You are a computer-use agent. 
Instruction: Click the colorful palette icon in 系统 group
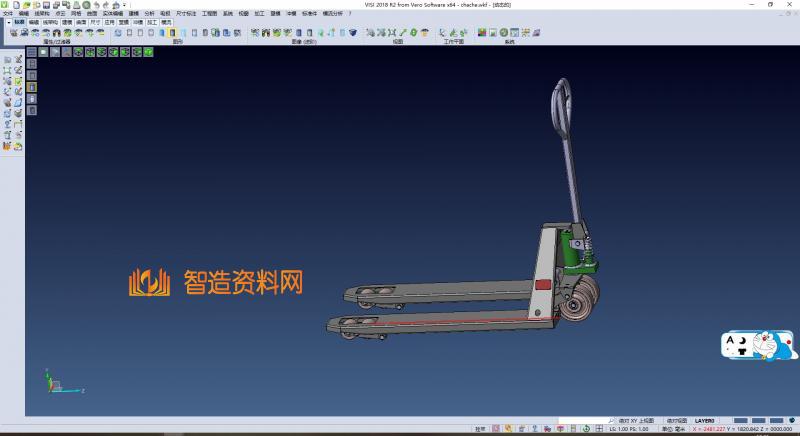482,33
